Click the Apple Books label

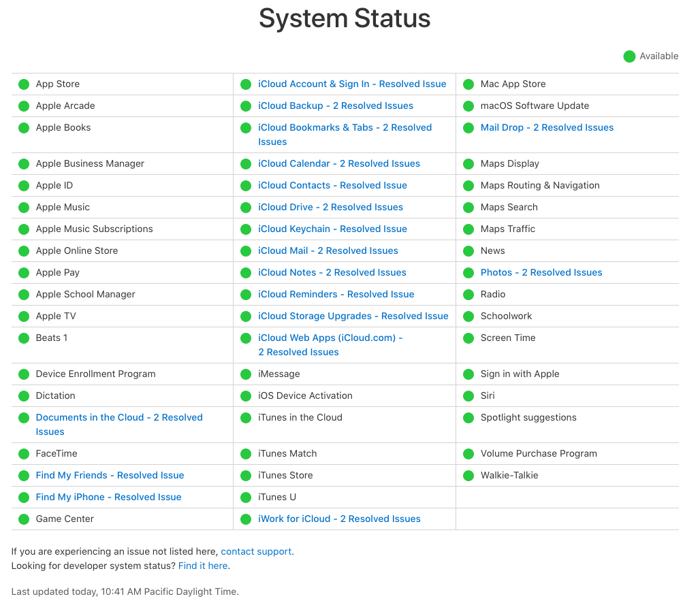click(x=63, y=128)
